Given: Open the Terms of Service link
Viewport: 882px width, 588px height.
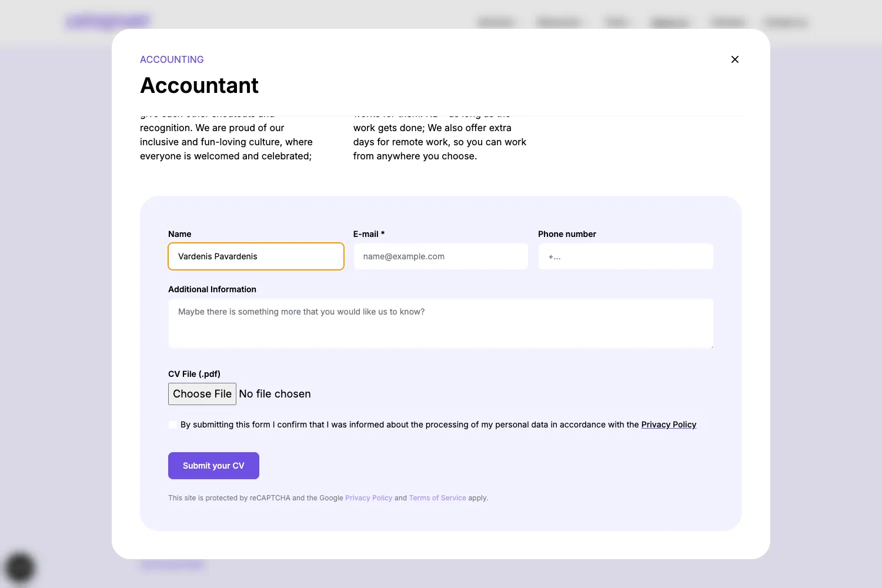Looking at the screenshot, I should (x=437, y=498).
